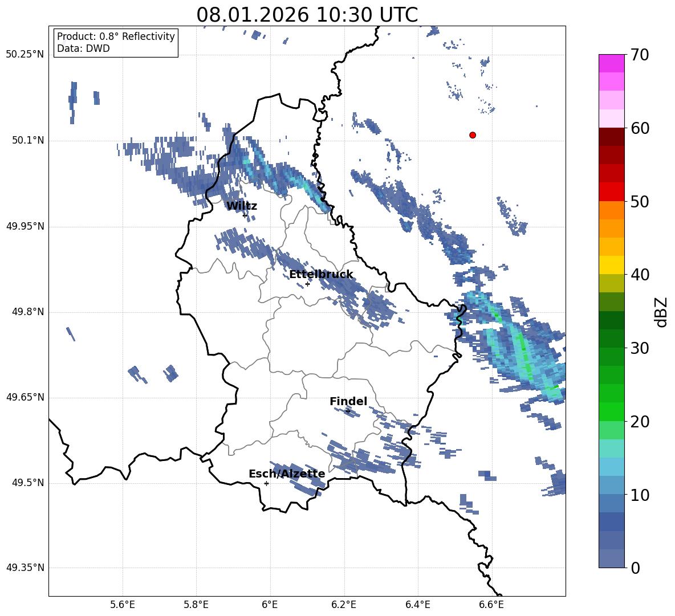Click the 6.2°E longitude label
Screen dimensions: 675x616
coord(344,605)
